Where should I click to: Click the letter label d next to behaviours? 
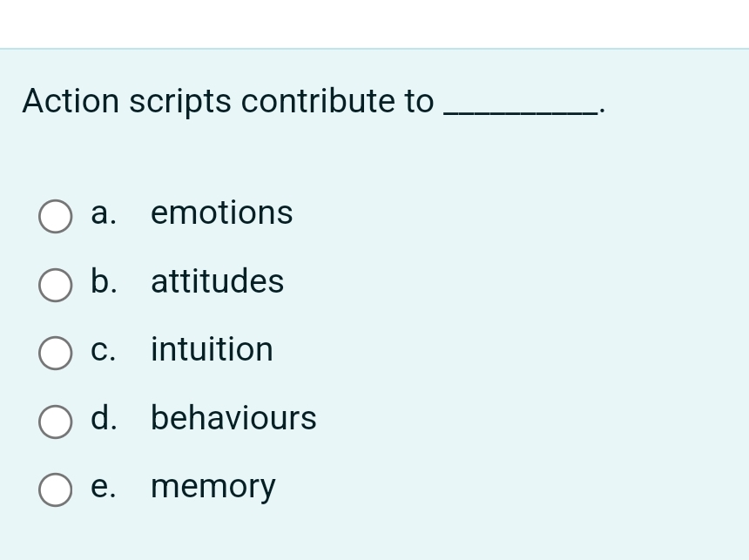point(102,417)
